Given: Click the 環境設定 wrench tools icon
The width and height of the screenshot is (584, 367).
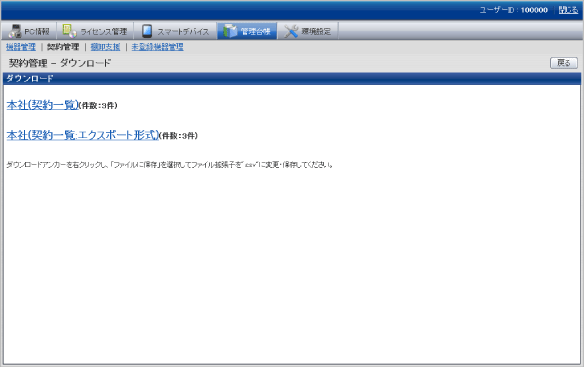Looking at the screenshot, I should click(x=291, y=31).
